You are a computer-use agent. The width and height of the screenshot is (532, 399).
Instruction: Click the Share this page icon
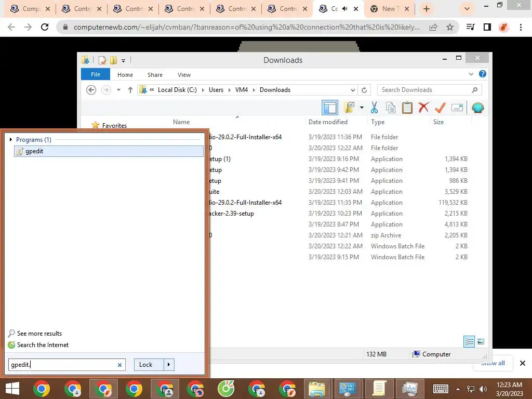(x=433, y=27)
